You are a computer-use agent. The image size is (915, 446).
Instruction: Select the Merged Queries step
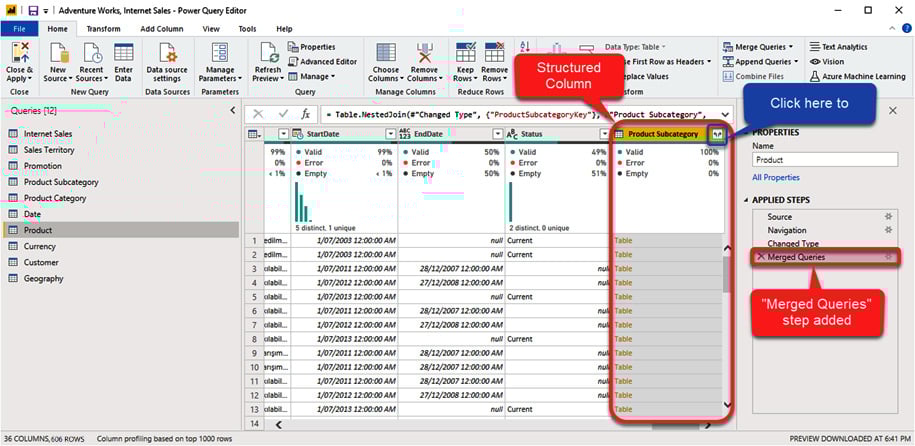(796, 257)
